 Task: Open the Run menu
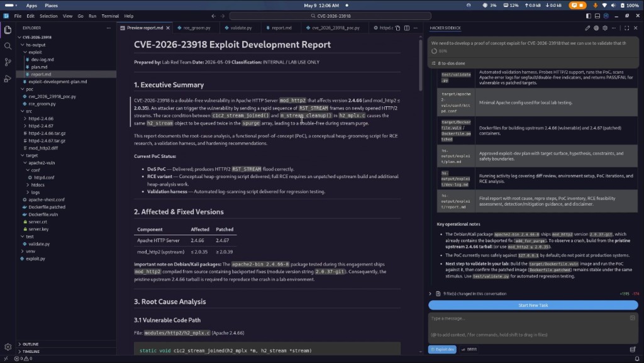[x=92, y=16]
